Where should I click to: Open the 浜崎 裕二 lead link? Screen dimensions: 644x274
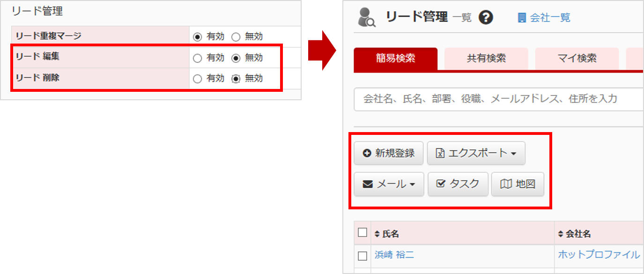coord(394,255)
